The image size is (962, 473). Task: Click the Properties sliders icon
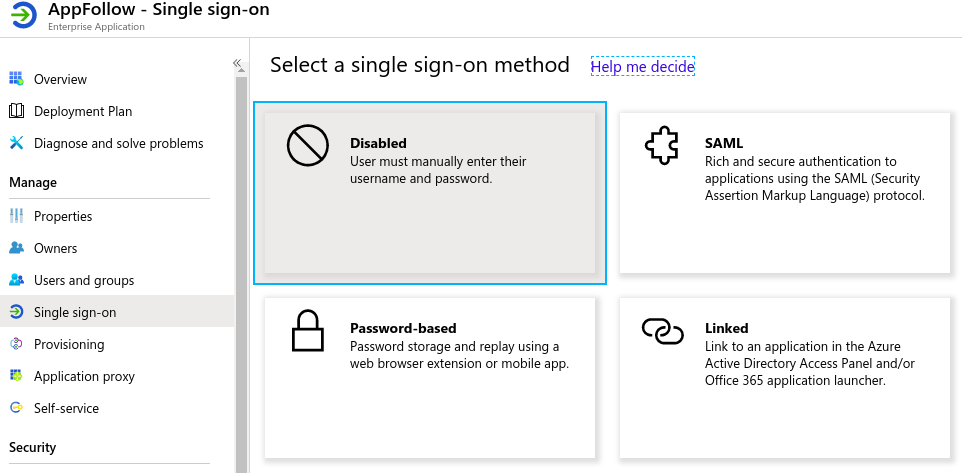click(x=17, y=216)
